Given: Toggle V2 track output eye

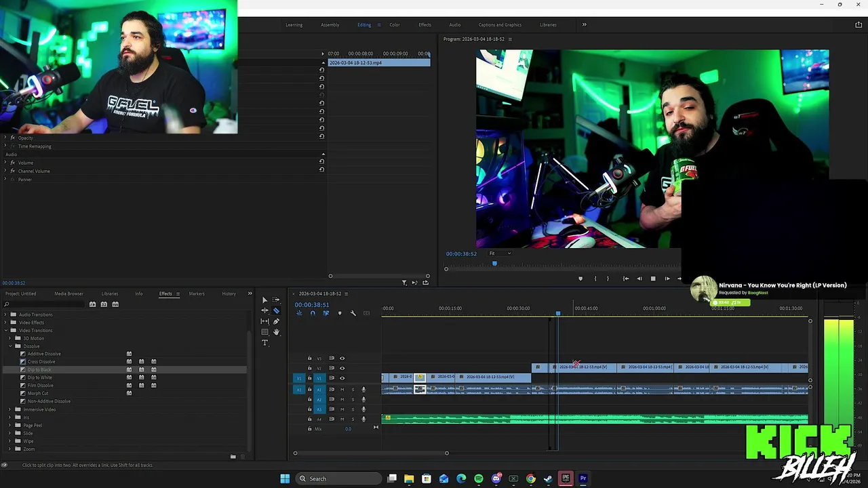Looking at the screenshot, I should (x=342, y=368).
